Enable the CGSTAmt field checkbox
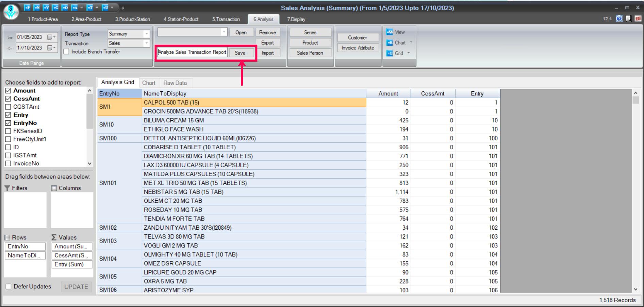Image resolution: width=644 pixels, height=307 pixels. pos(8,107)
